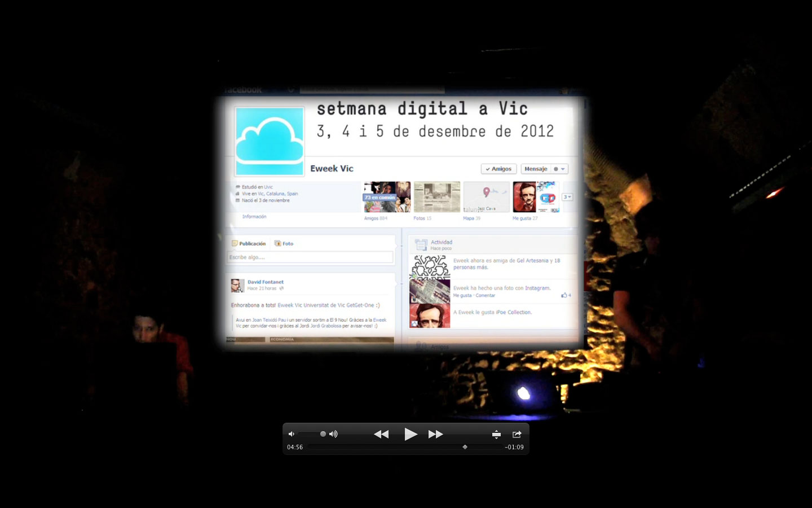Open the Mapa thumbnail
The image size is (812, 508).
pyautogui.click(x=486, y=197)
